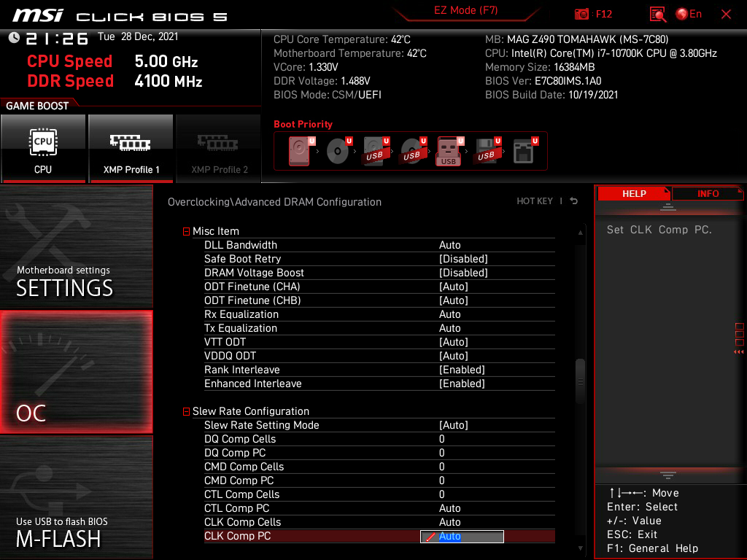Select the CTL Comp PC row
Screen dimensions: 747x560
pos(379,508)
